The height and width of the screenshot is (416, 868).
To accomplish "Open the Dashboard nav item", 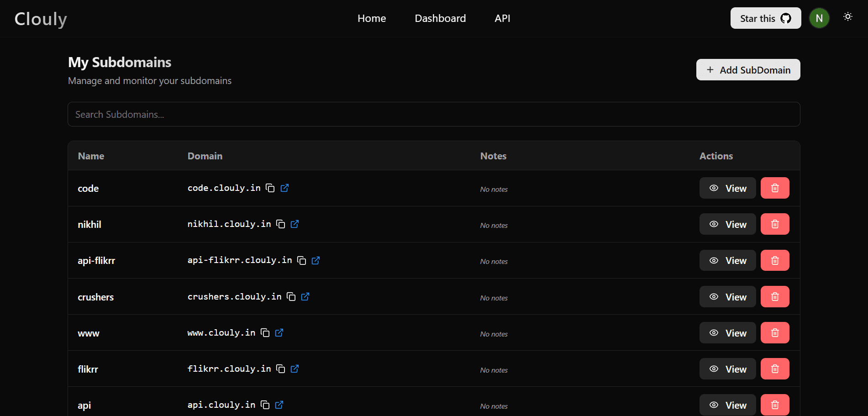I will point(440,18).
